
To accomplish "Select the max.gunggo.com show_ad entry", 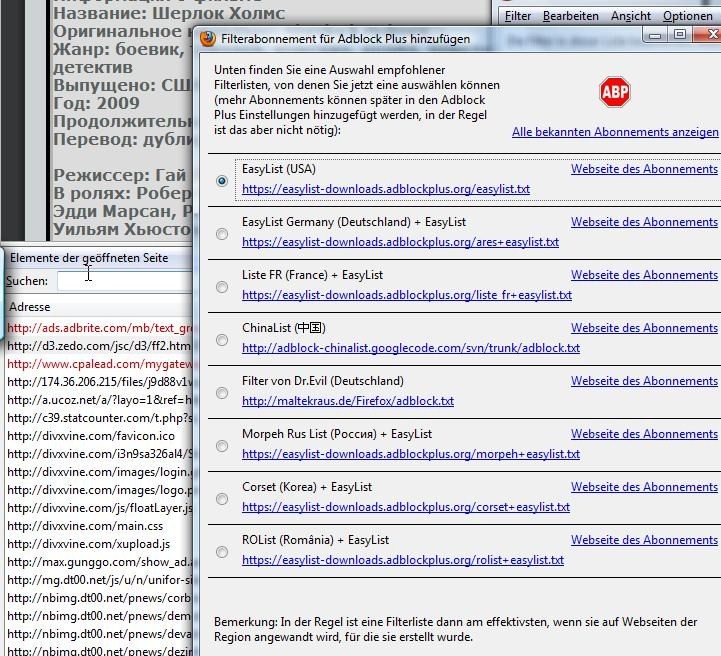I will (x=99, y=562).
